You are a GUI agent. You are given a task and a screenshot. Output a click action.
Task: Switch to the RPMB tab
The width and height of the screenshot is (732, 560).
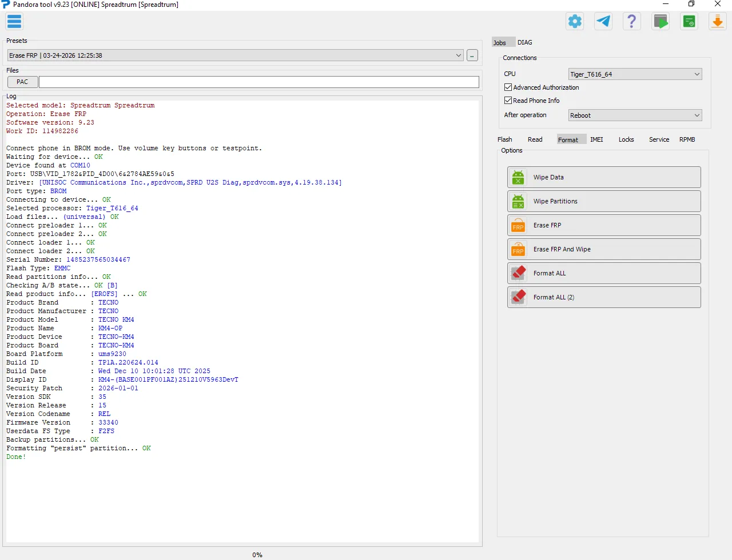[x=687, y=140]
